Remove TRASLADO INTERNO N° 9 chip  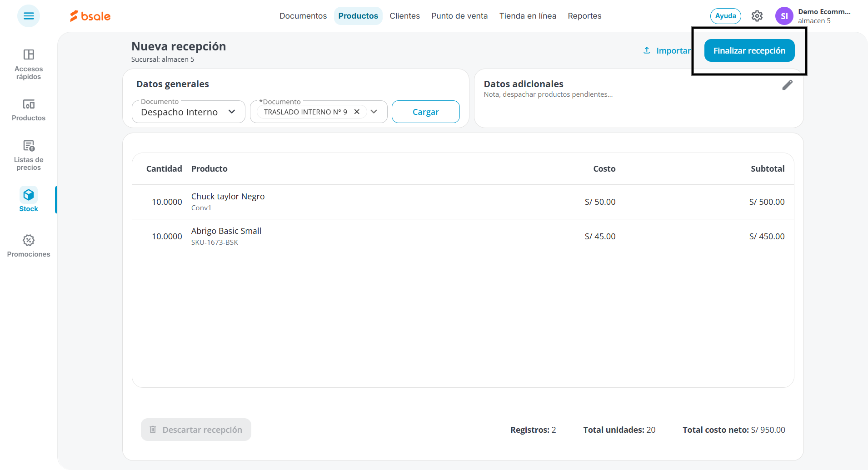pyautogui.click(x=357, y=112)
